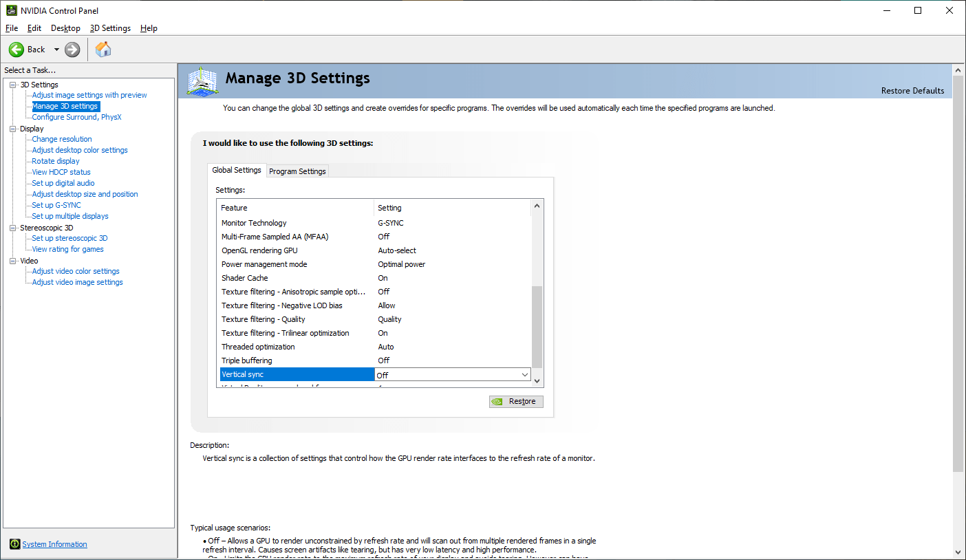
Task: Open Change resolution page
Action: 62,139
